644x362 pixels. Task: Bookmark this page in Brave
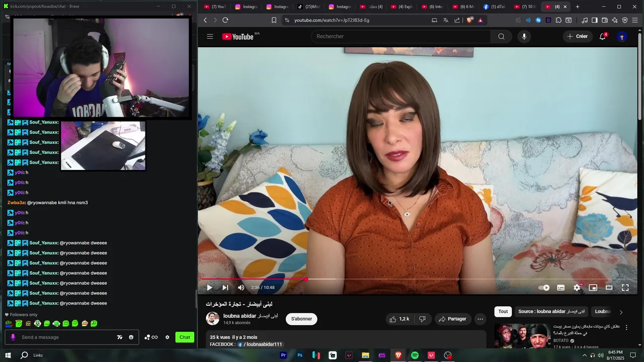pos(274,20)
